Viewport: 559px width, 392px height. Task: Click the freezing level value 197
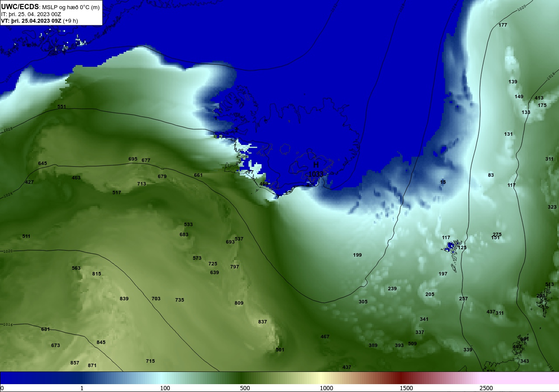(443, 274)
